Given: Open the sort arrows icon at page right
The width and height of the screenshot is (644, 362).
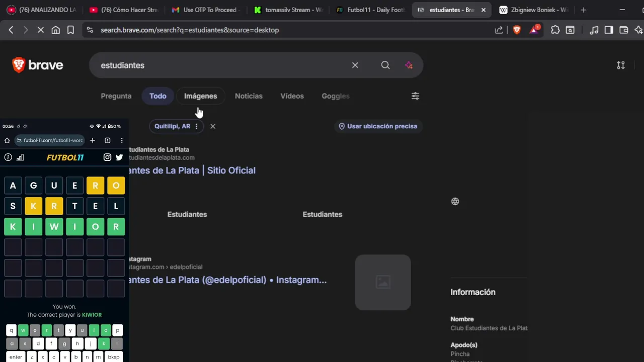Looking at the screenshot, I should (x=621, y=65).
